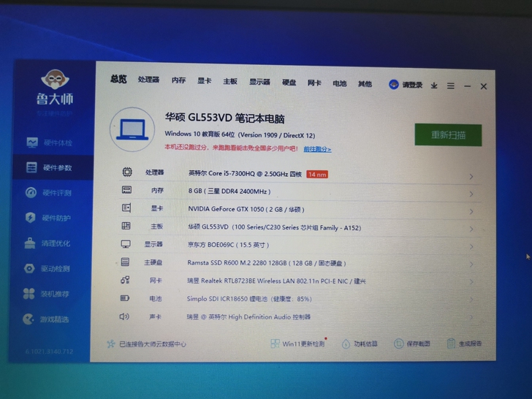Screen dimensions: 532x399
Task: Expand the 主板 row chevron
Action: [471, 229]
